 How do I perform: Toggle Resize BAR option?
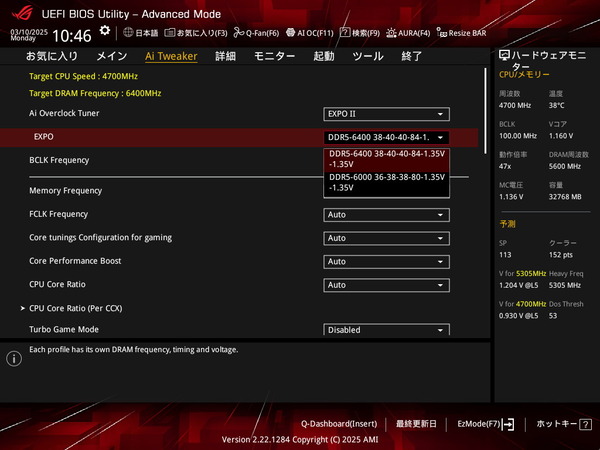[460, 33]
